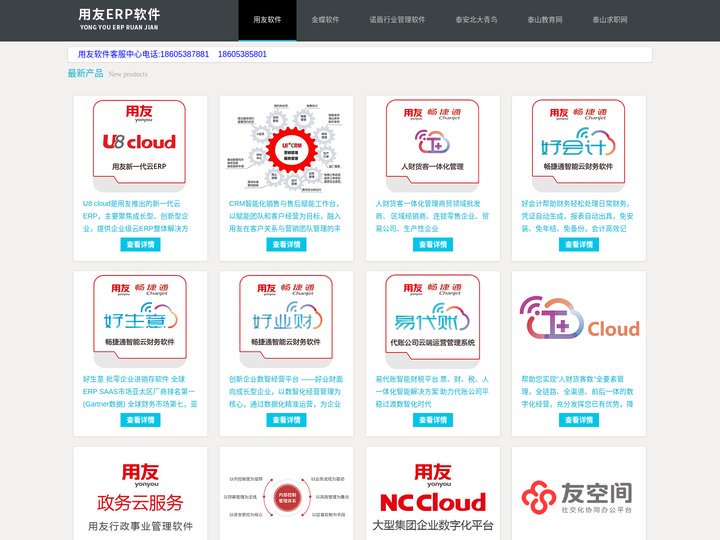Open the 金蝶软件 nav tab
The height and width of the screenshot is (540, 720).
(326, 20)
